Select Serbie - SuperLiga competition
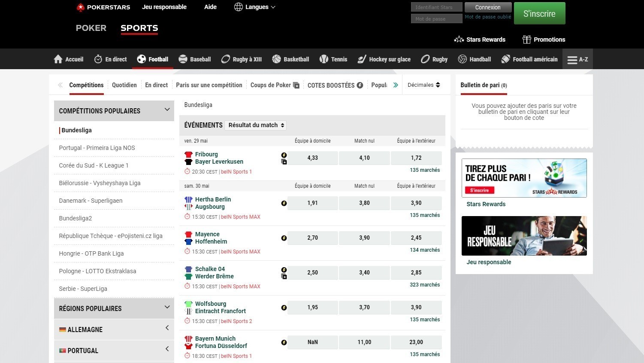The width and height of the screenshot is (644, 363). click(x=83, y=289)
